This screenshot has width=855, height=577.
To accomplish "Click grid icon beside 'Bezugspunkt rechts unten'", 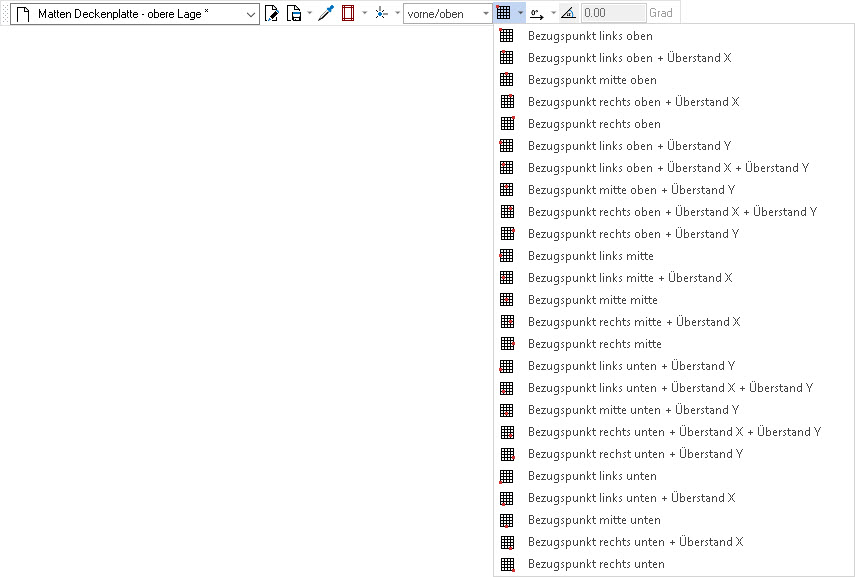I will click(x=507, y=564).
